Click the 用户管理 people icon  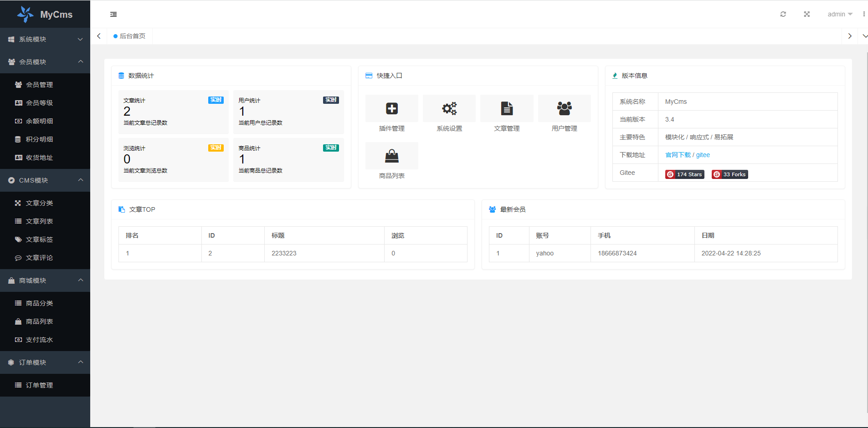click(x=565, y=108)
